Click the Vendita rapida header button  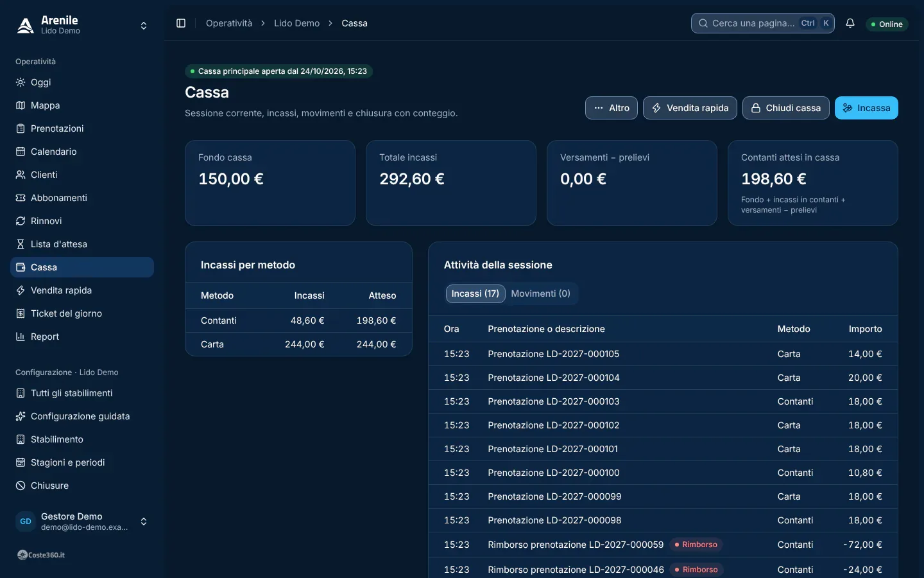click(x=690, y=108)
